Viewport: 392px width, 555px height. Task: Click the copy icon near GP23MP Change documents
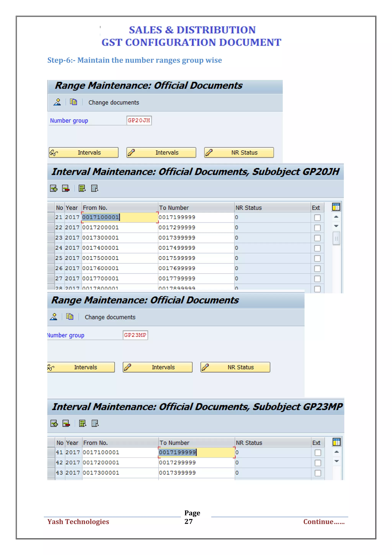pyautogui.click(x=70, y=317)
